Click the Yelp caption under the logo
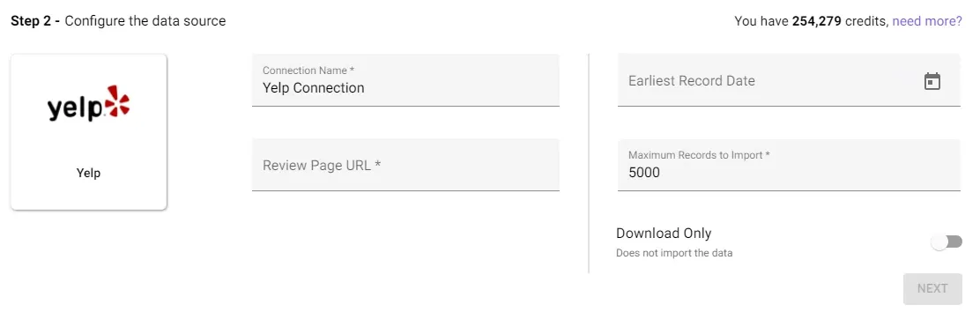 [x=88, y=173]
